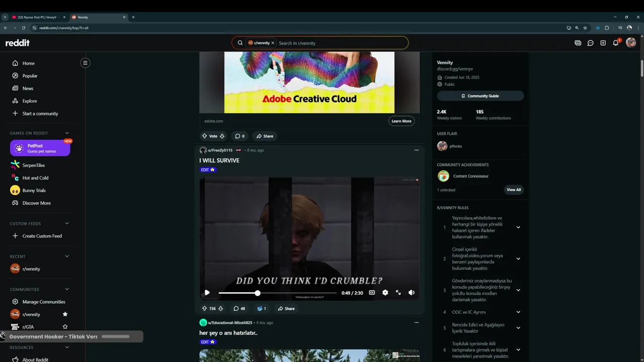Open the adobe.com link
The height and width of the screenshot is (362, 644).
pos(213,121)
